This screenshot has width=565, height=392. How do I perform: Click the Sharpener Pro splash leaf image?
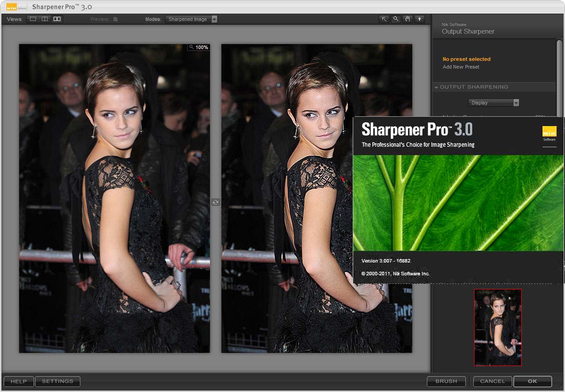pyautogui.click(x=458, y=203)
